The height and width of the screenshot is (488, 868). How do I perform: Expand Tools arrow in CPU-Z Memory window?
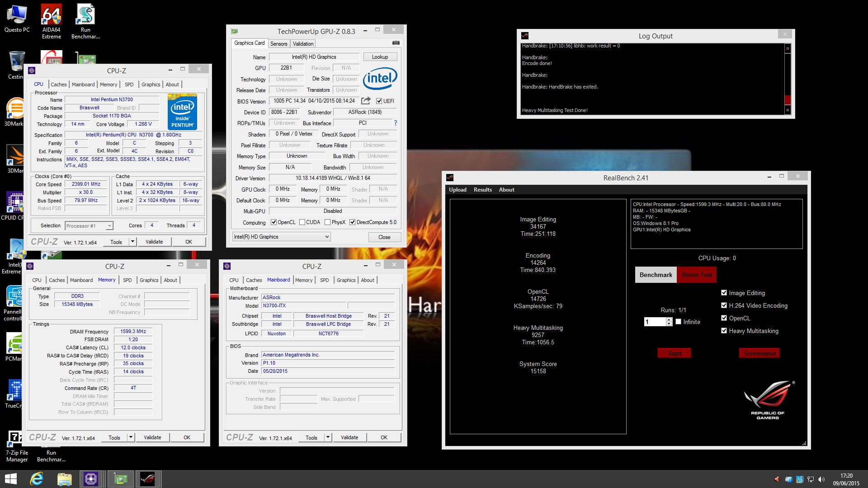131,437
